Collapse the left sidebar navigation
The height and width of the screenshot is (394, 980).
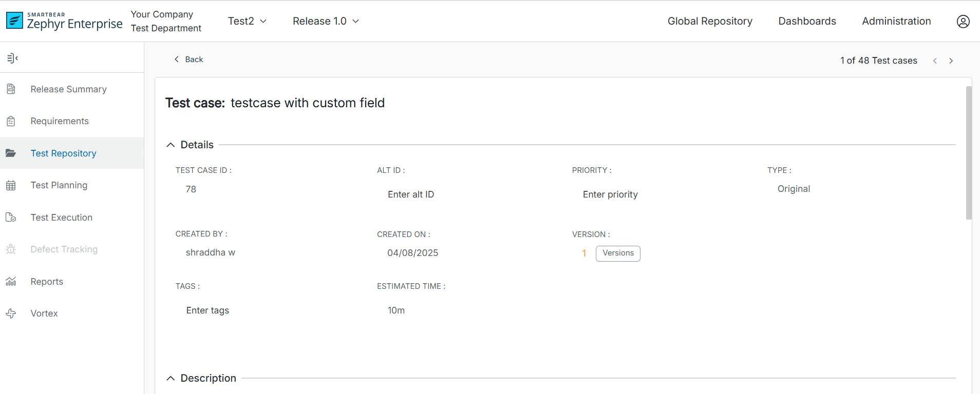(12, 58)
